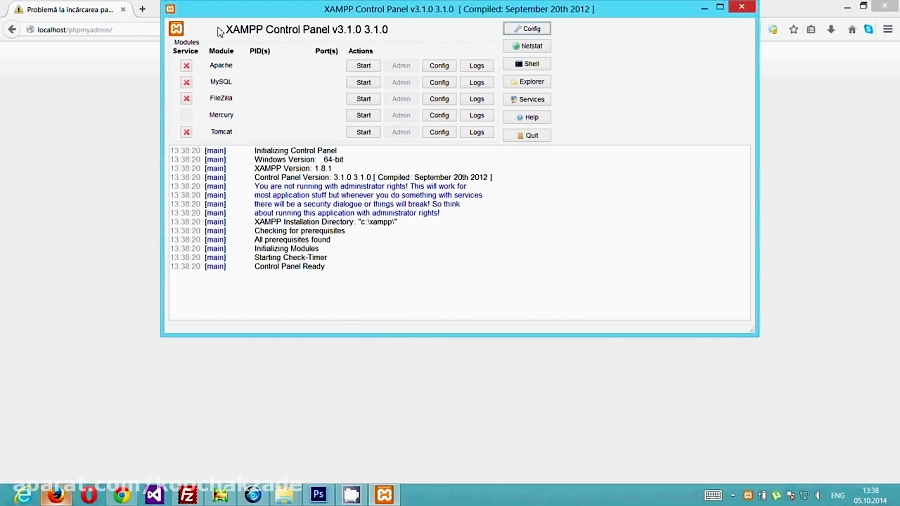Image resolution: width=900 pixels, height=506 pixels.
Task: Click the XAMPP logo in the control panel
Action: (x=176, y=29)
